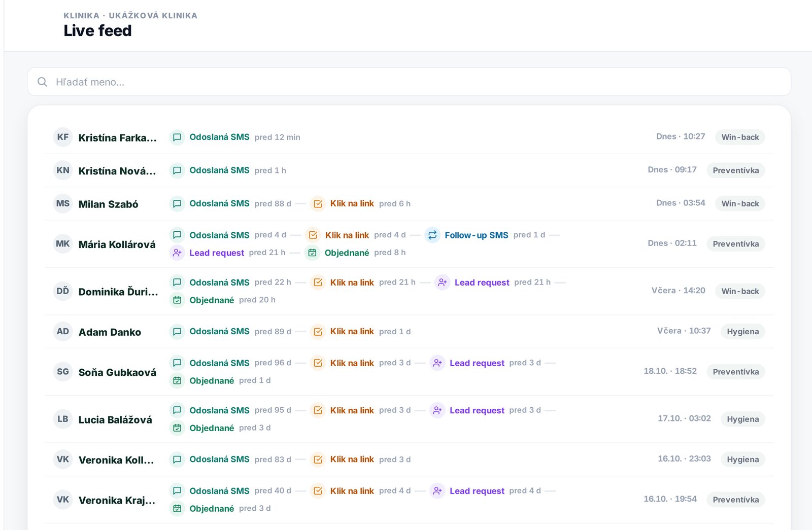This screenshot has width=812, height=530.
Task: Click 'pred 12 min' time label
Action: pos(277,137)
